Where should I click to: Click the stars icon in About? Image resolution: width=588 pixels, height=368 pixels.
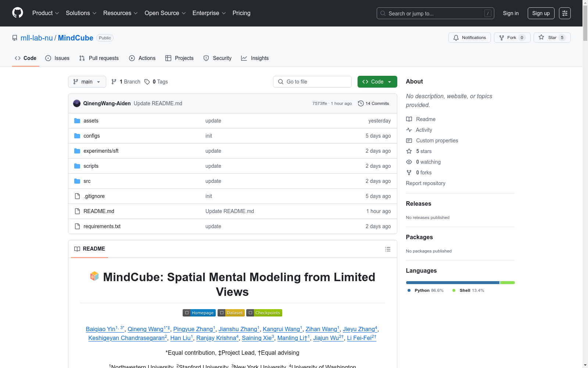tap(409, 151)
